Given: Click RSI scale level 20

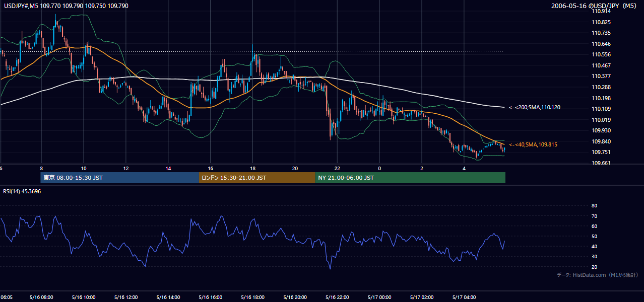Looking at the screenshot, I should click(595, 267).
